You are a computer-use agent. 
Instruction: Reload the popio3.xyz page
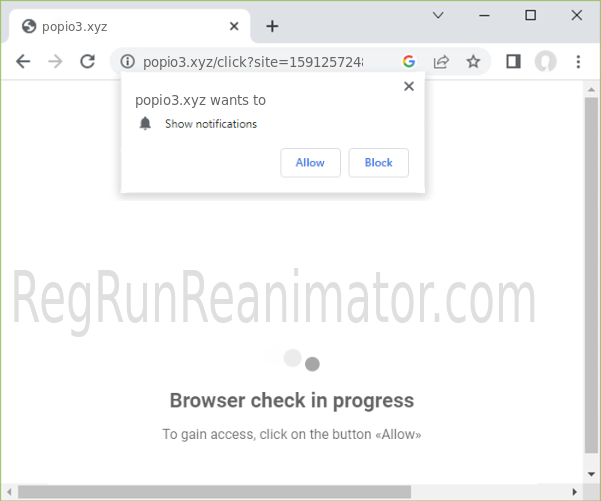[87, 61]
